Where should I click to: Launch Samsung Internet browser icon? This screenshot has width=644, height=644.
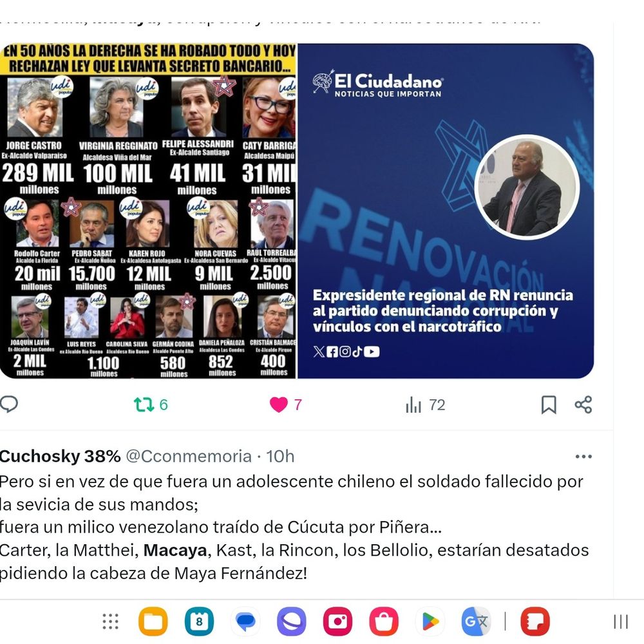point(292,621)
